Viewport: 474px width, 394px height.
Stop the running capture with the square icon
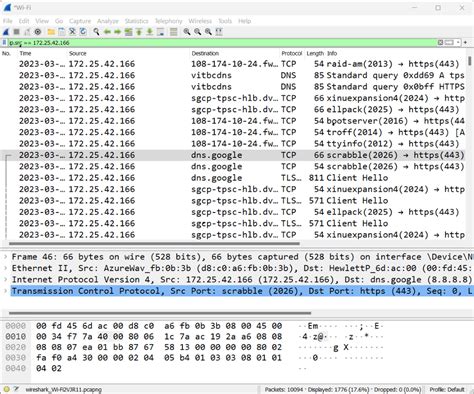16,32
